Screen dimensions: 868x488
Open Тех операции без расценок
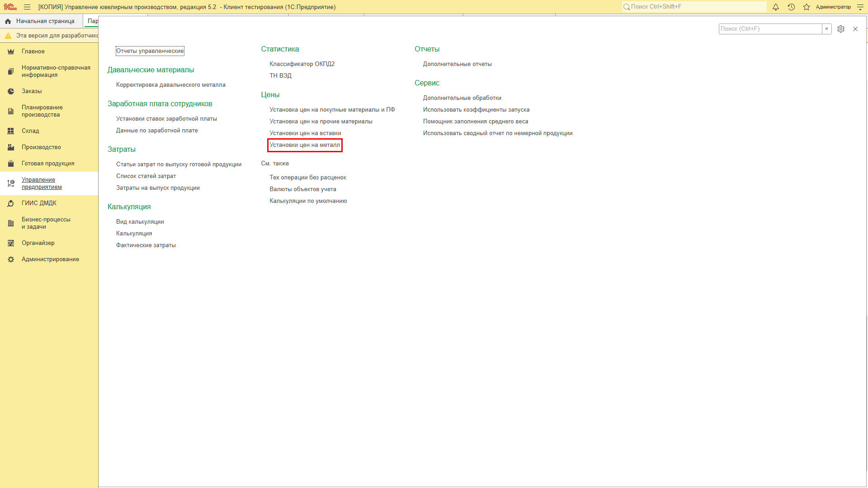click(308, 178)
